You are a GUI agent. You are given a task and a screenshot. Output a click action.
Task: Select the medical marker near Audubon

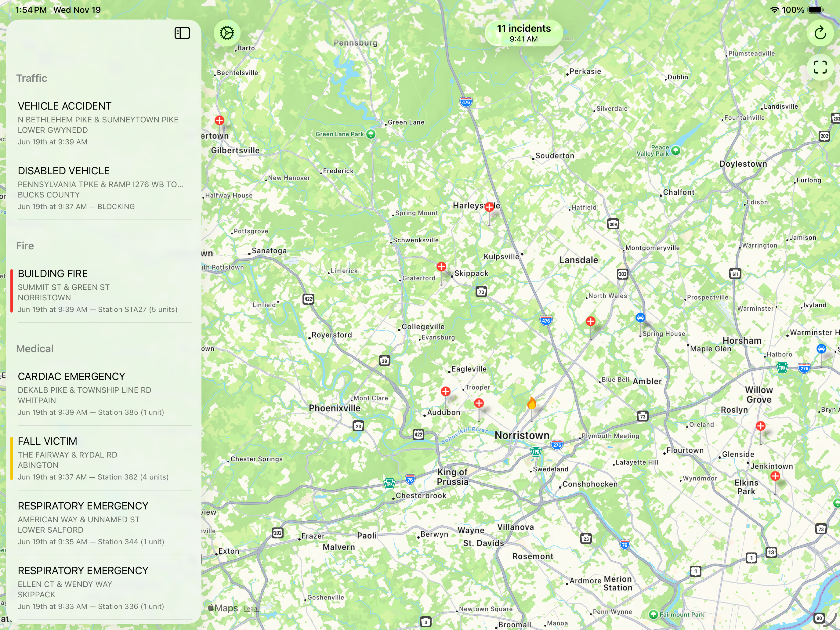[x=445, y=391]
